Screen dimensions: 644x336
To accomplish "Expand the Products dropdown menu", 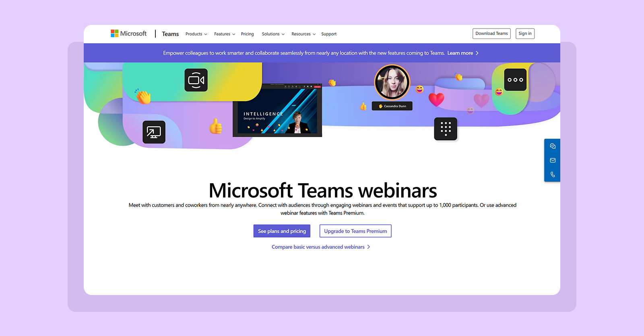I will click(196, 34).
